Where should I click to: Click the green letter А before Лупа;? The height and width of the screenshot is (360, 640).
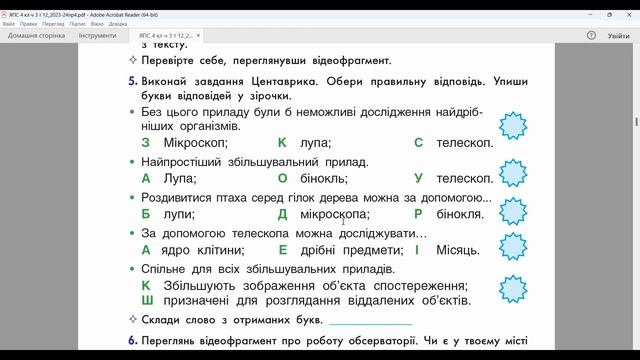146,178
